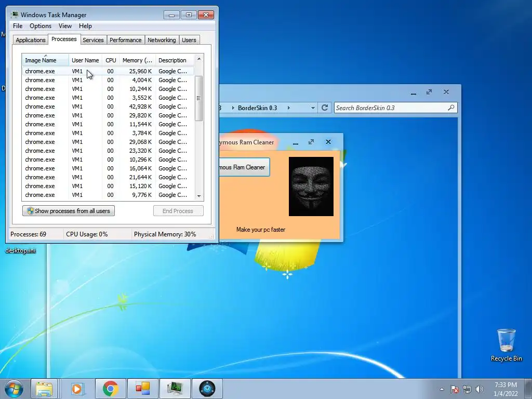This screenshot has height=399, width=532.
Task: Select chrome.exe row using 25,960 K
Action: [x=108, y=71]
